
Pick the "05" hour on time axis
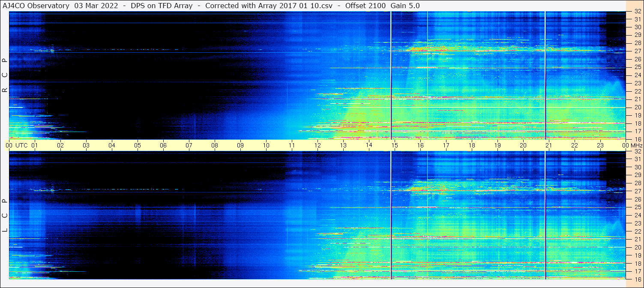pyautogui.click(x=138, y=146)
